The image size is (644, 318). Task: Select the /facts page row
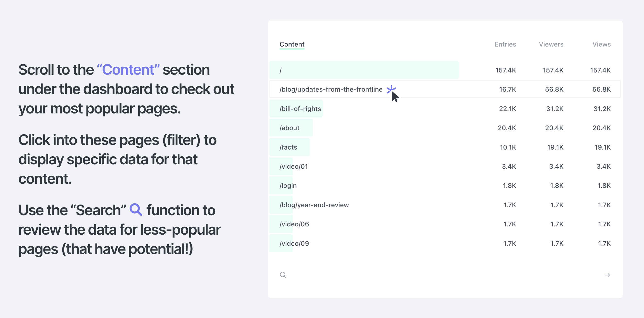click(288, 147)
